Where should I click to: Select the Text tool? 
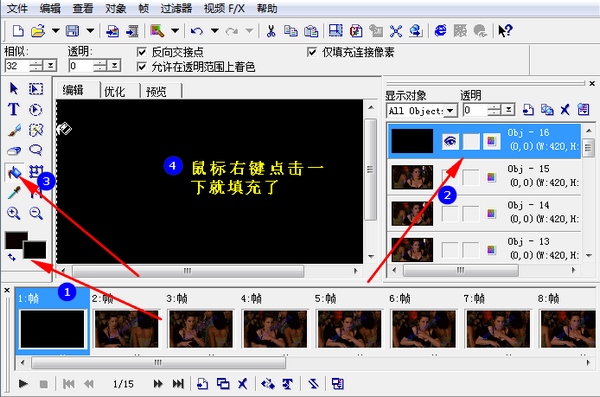pos(13,109)
